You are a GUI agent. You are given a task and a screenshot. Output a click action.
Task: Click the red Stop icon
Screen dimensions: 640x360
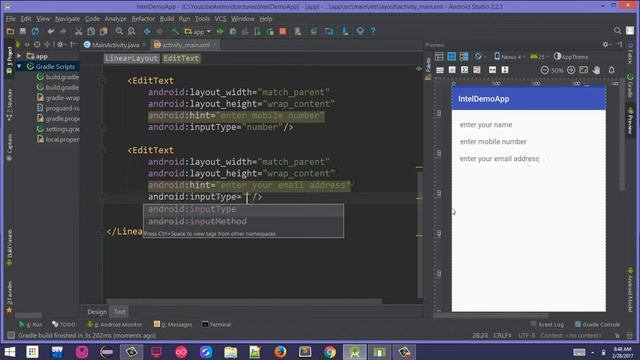pos(282,31)
